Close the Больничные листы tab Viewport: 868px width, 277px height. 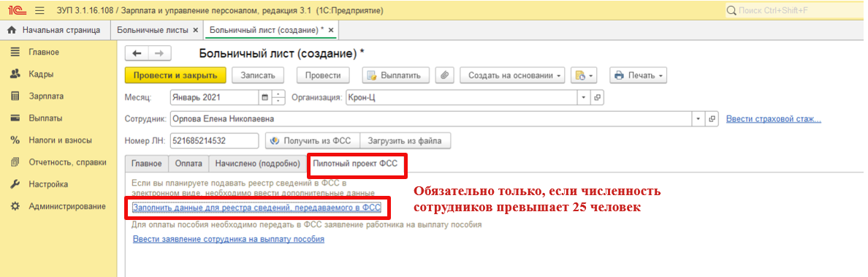tap(195, 30)
